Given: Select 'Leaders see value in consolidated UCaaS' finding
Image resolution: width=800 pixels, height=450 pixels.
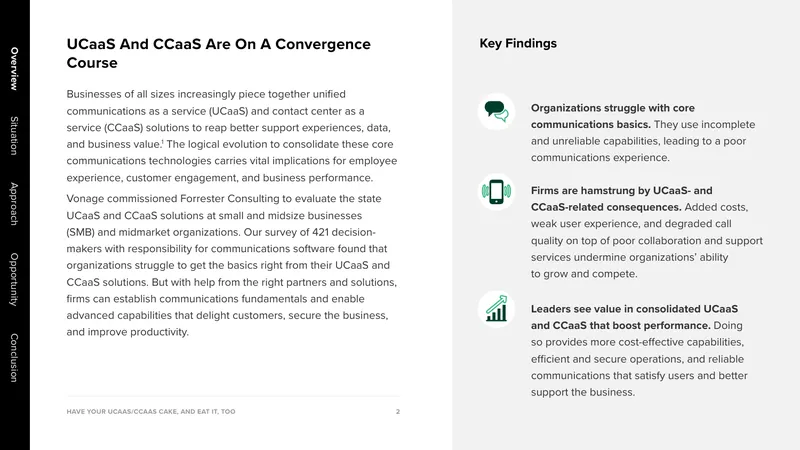Looking at the screenshot, I should coord(639,351).
